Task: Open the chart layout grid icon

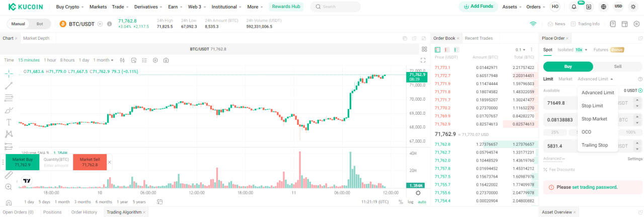Action: coord(424,49)
